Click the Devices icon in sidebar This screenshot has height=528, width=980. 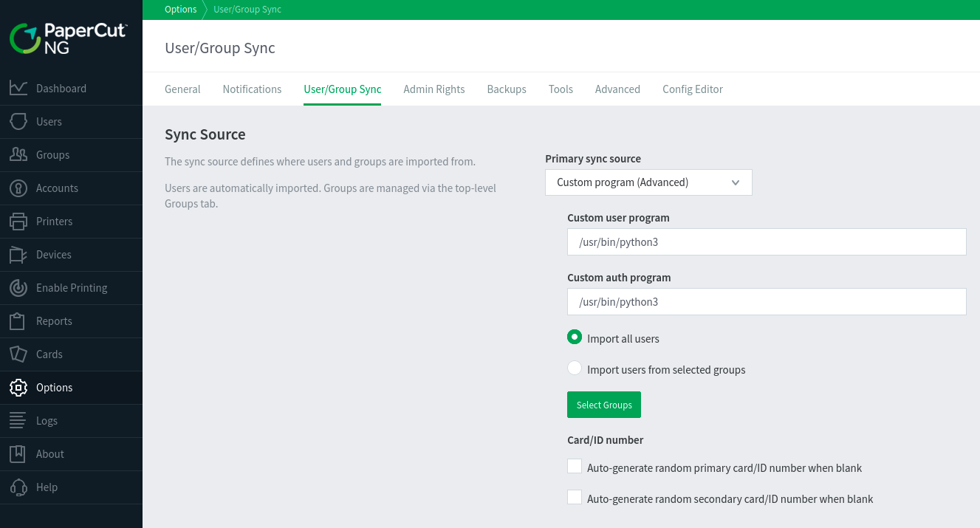[18, 255]
